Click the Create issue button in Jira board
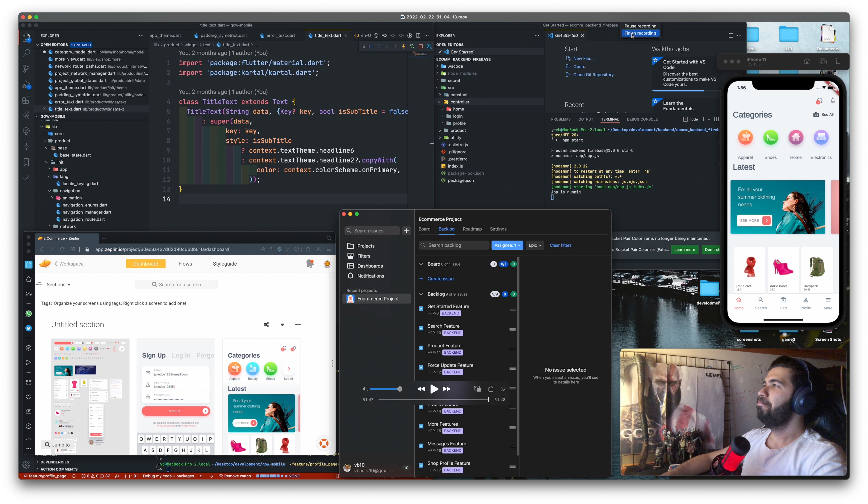 (x=440, y=278)
